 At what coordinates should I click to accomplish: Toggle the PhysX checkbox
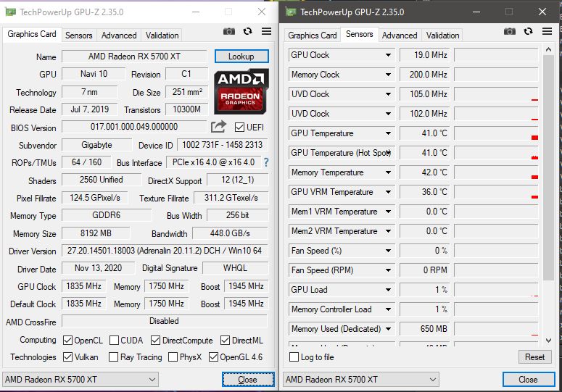click(x=173, y=357)
